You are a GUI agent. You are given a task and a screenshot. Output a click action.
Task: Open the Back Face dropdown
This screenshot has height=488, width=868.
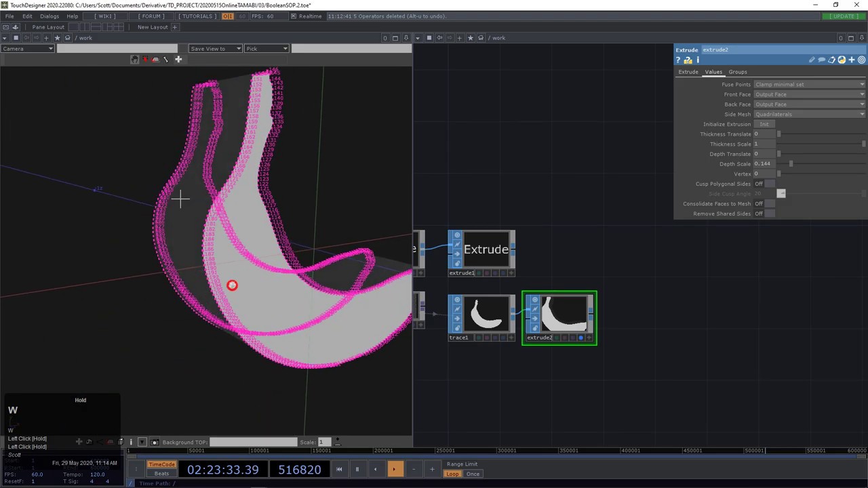[x=810, y=104]
